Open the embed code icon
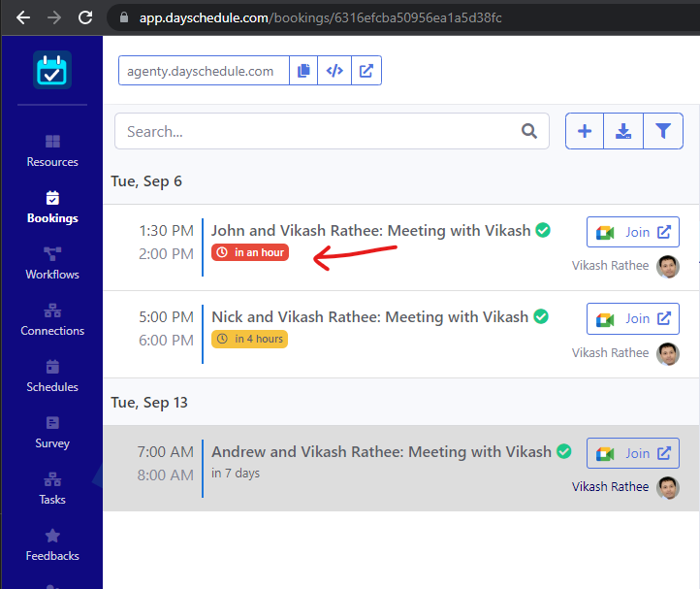The height and width of the screenshot is (589, 700). 334,71
